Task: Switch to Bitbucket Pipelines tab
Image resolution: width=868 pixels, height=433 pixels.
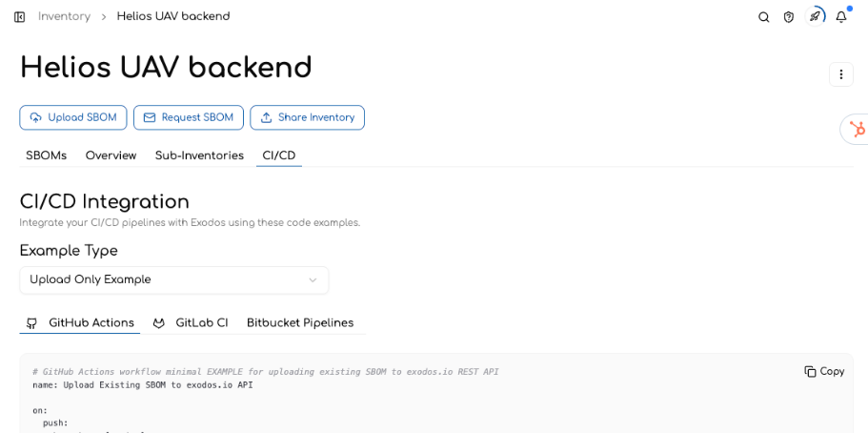Action: tap(300, 322)
